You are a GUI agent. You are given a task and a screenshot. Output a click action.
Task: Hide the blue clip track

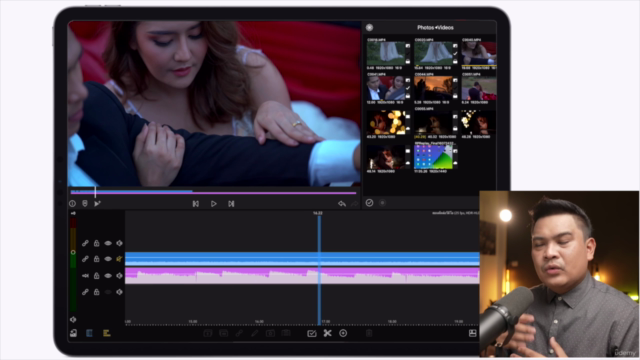pyautogui.click(x=108, y=259)
